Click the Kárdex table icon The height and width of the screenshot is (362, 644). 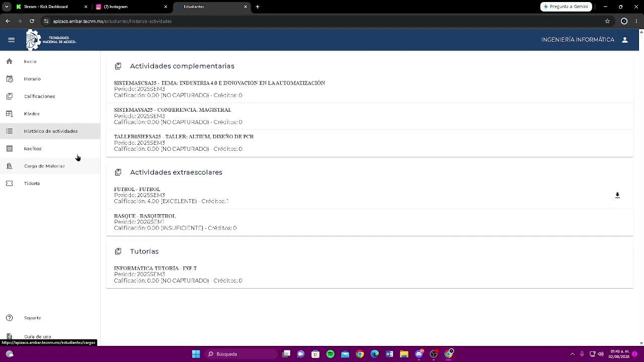click(x=9, y=114)
